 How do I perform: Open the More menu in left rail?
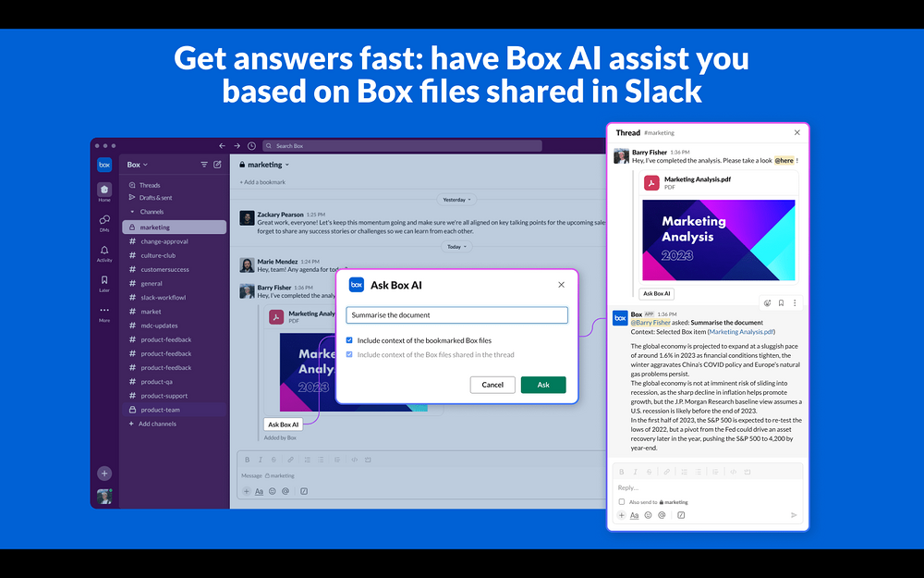coord(104,314)
